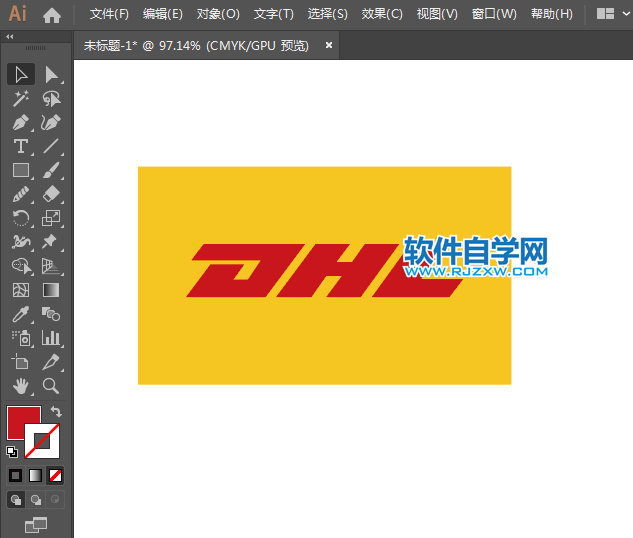This screenshot has width=633, height=538.
Task: Pick the Blend tool
Action: (x=51, y=314)
